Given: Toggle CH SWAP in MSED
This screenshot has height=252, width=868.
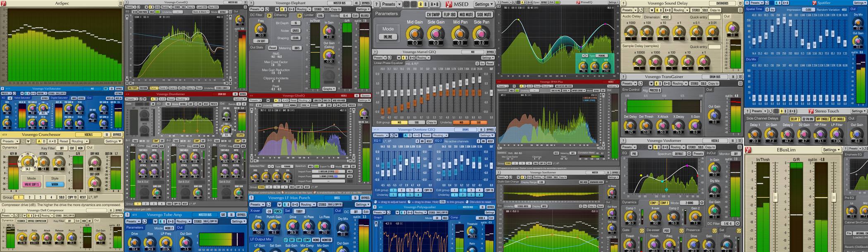Looking at the screenshot, I should [433, 14].
